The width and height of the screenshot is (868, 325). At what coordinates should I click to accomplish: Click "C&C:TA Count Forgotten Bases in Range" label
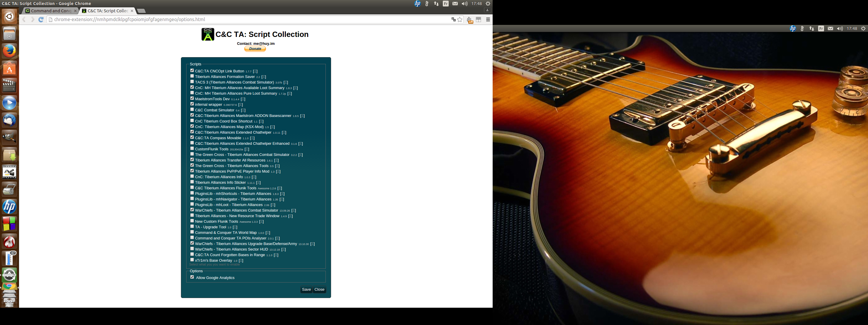[x=230, y=255]
